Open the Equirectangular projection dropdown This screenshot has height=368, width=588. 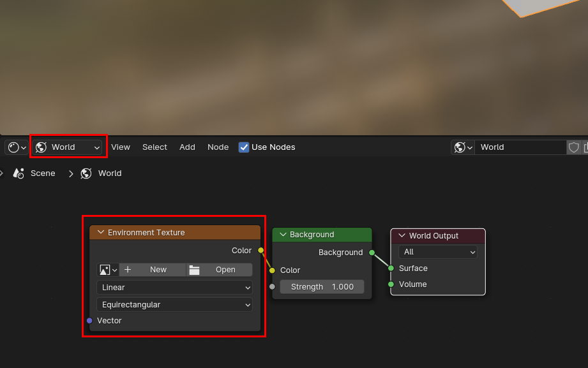[174, 305]
